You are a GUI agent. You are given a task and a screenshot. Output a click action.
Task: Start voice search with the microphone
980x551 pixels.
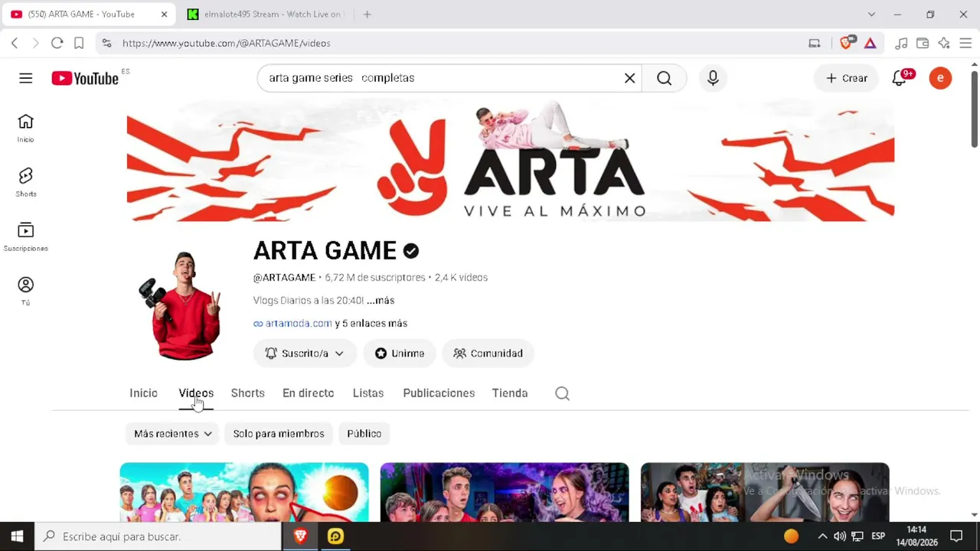[x=713, y=78]
